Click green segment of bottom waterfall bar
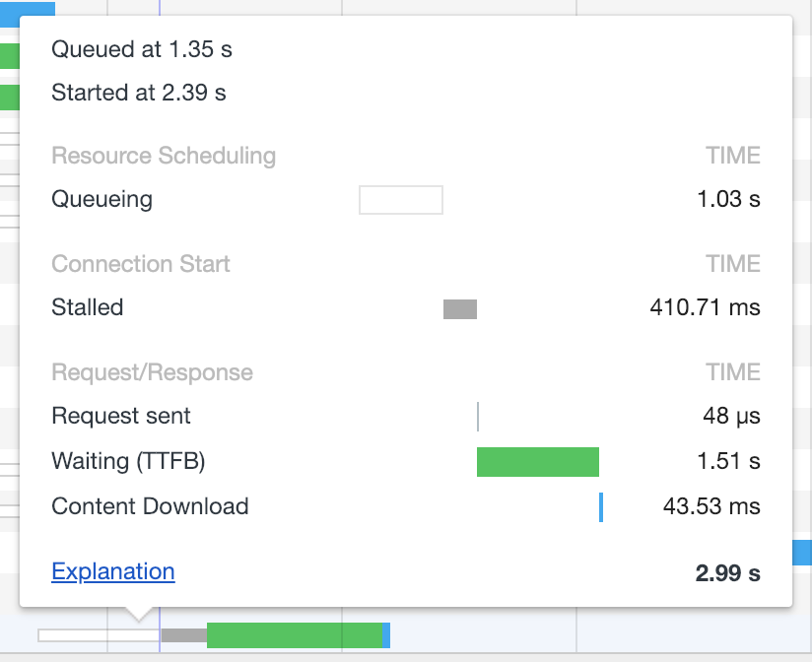 tap(294, 635)
